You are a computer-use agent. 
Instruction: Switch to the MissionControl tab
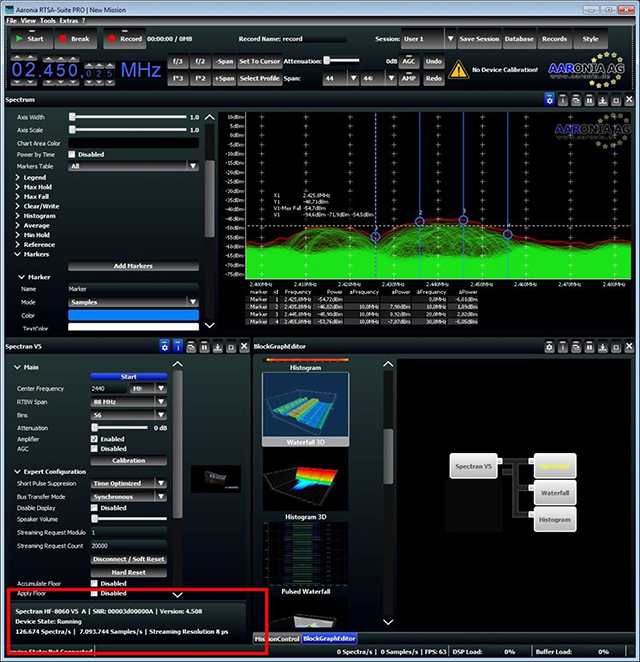[x=277, y=638]
